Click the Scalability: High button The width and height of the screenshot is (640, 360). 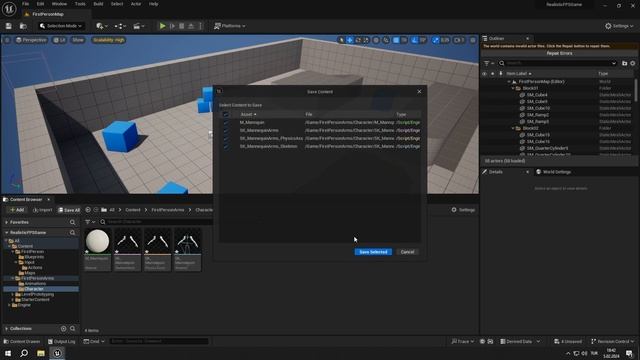108,40
